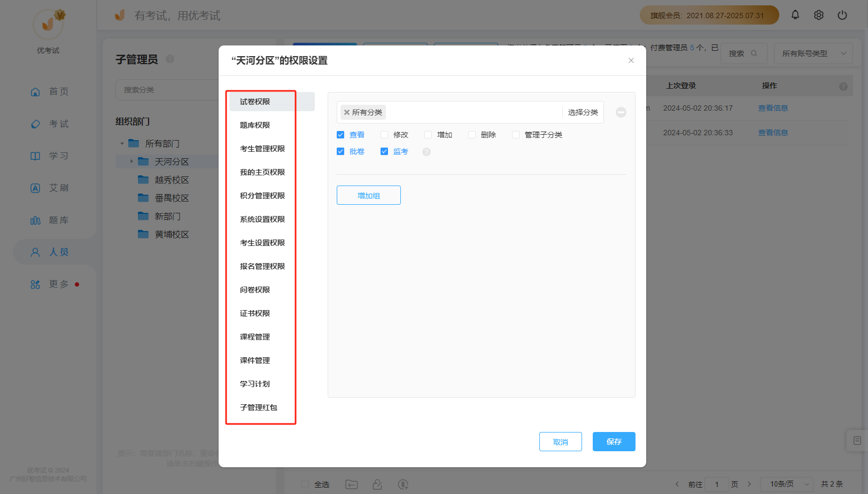Viewport: 868px width, 494px height.
Task: Select the 我的主页权限 tab
Action: [272, 172]
